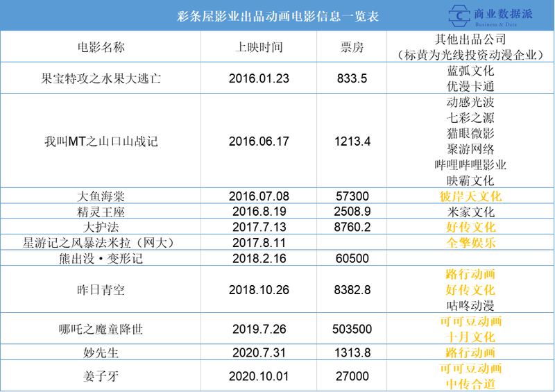The height and width of the screenshot is (392, 555).
Task: Click the box office value 2508.9
Action: pos(352,212)
